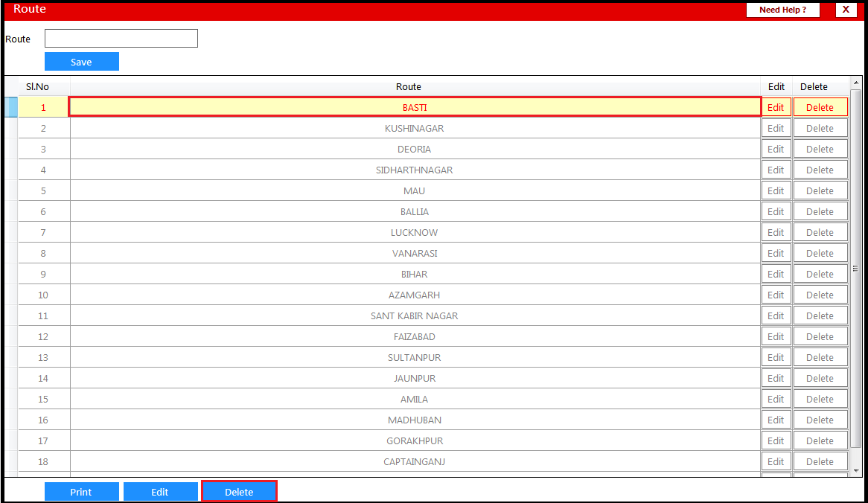Delete the SIDHARTHNAGAR route
The width and height of the screenshot is (868, 503).
[x=820, y=170]
